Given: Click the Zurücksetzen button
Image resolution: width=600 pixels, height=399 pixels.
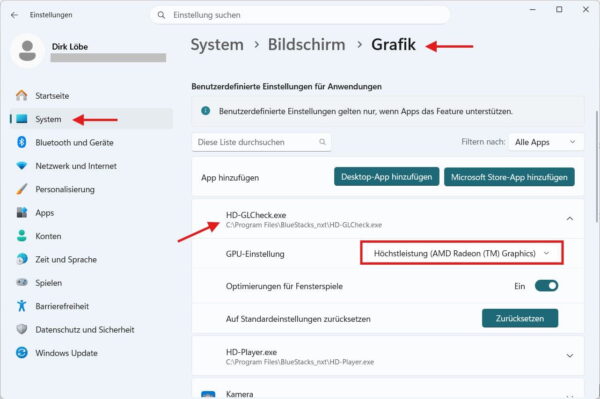Looking at the screenshot, I should (520, 318).
